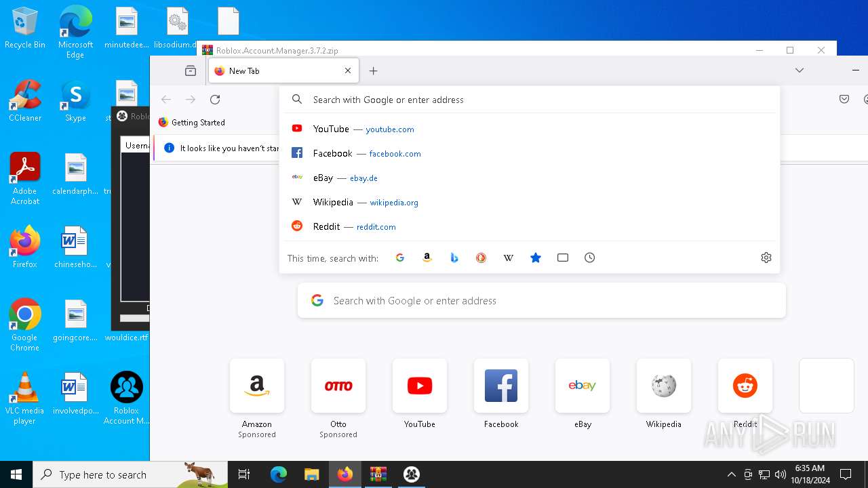The width and height of the screenshot is (868, 488).
Task: Select the New Tab tab
Action: [x=283, y=70]
